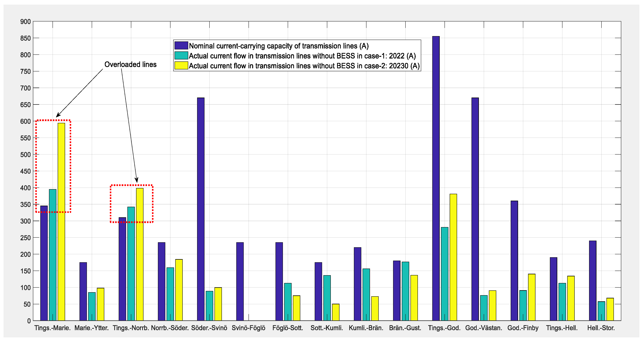The height and width of the screenshot is (340, 644).
Task: Click the 'Tings.-Marie.' x-axis label
Action: pyautogui.click(x=52, y=328)
